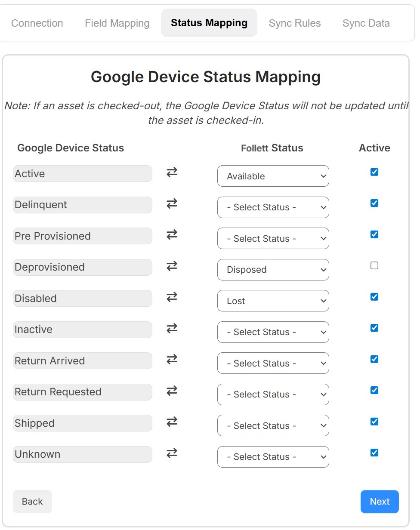Click the Back button
This screenshot has height=530, width=420.
pyautogui.click(x=32, y=501)
